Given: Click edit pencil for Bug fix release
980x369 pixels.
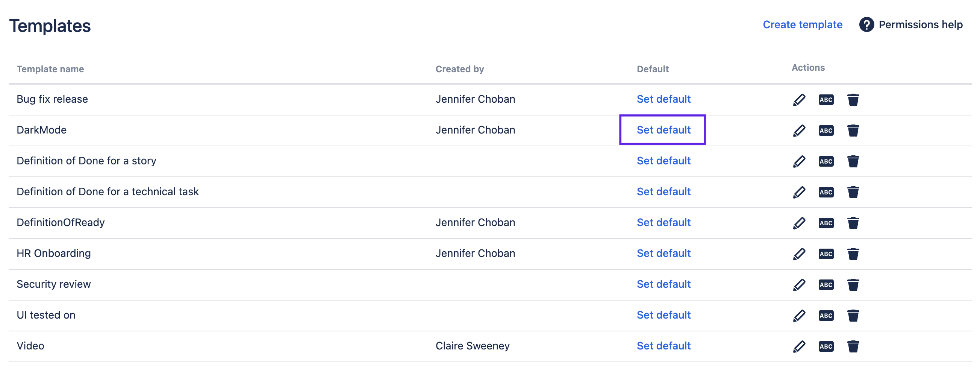Looking at the screenshot, I should pos(799,100).
